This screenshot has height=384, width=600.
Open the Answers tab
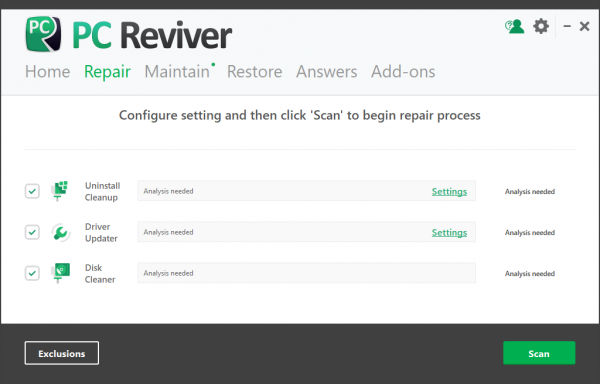tap(327, 72)
